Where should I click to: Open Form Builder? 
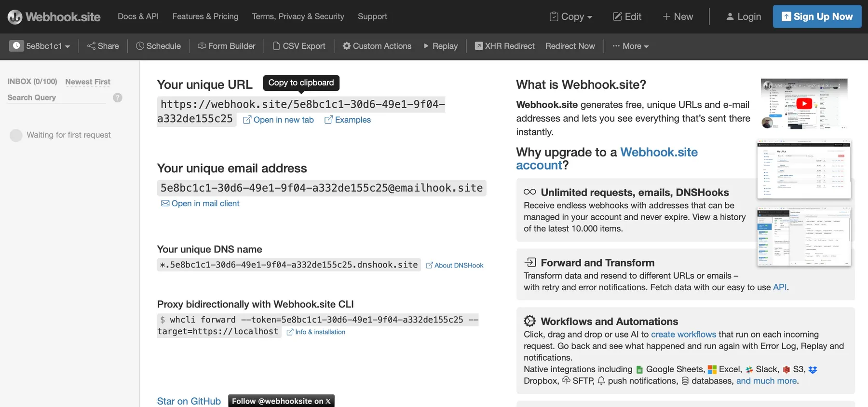226,46
